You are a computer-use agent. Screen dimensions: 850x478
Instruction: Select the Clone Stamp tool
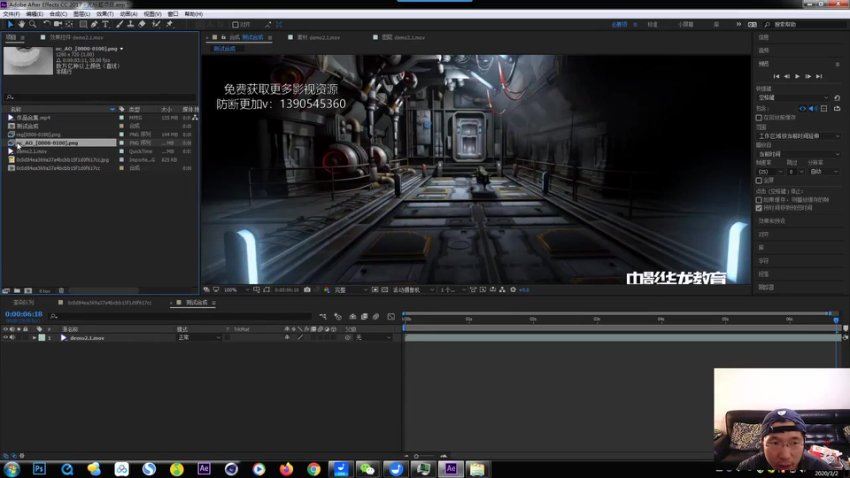131,24
